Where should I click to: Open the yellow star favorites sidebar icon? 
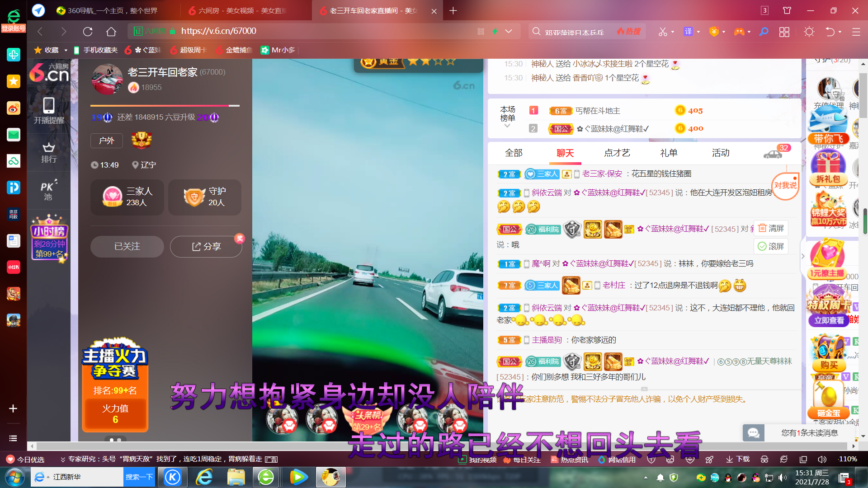tap(14, 81)
